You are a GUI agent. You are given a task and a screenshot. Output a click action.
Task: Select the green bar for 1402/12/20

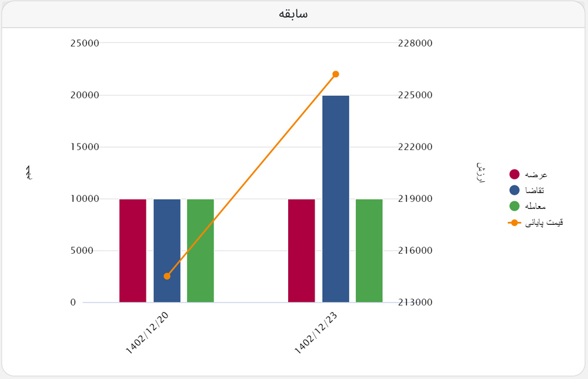(201, 251)
